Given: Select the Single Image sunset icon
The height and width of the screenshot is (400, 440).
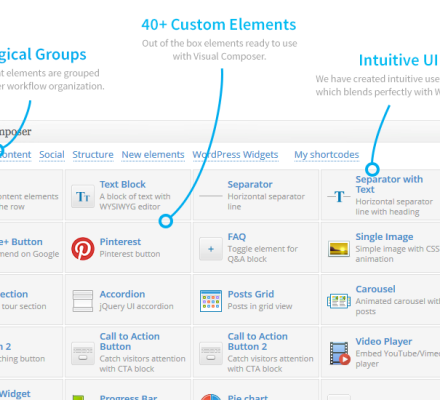Looking at the screenshot, I should (339, 249).
